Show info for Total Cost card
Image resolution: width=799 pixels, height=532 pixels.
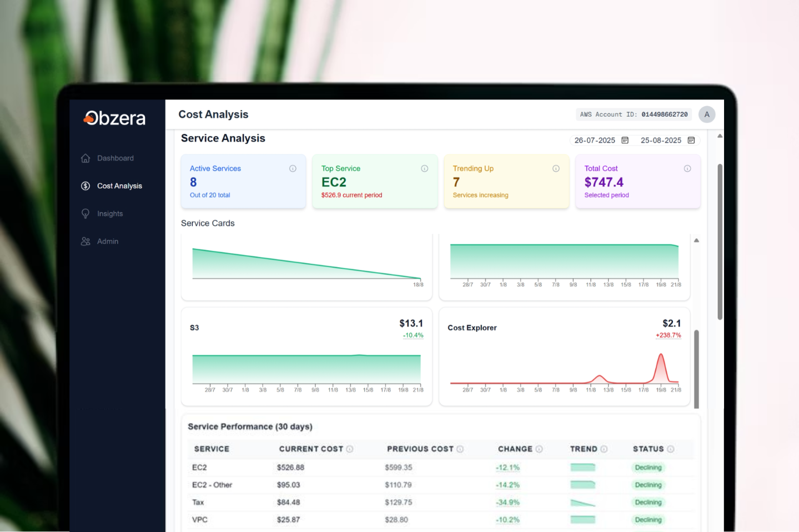click(687, 169)
